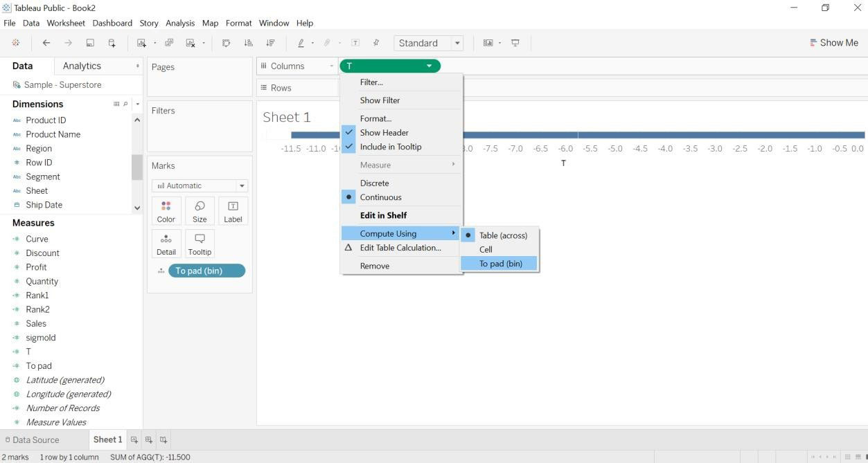Open the T pill dropdown arrow
Viewport: 868px width, 463px height.
coord(429,66)
